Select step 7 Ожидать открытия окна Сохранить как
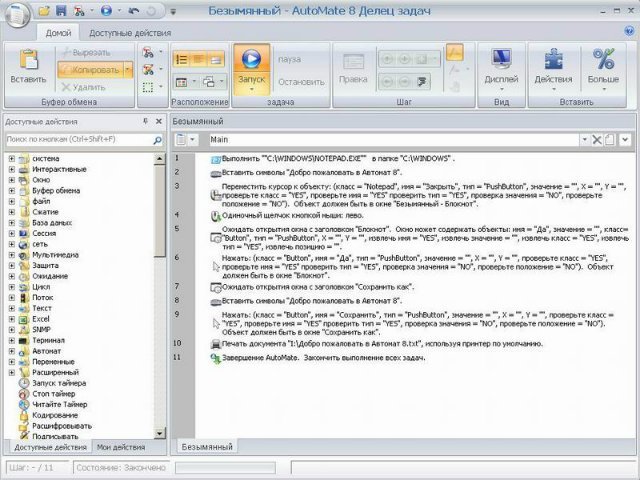Screen dimensions: 640x480 (x=313, y=287)
